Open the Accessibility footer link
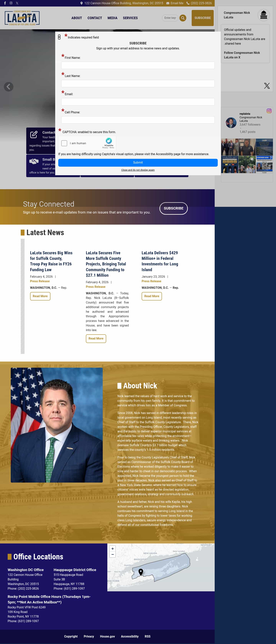The height and width of the screenshot is (644, 276). [130, 636]
